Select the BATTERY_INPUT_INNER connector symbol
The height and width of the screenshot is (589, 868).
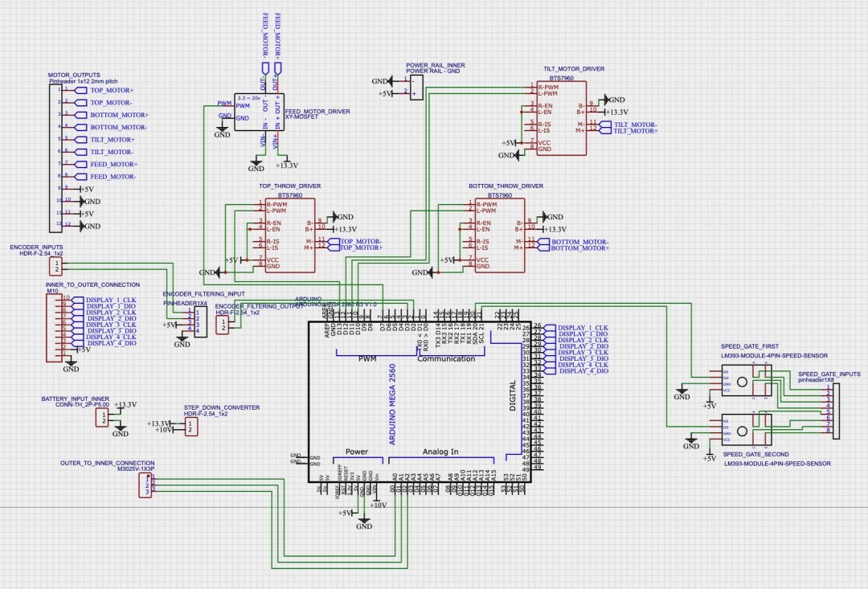click(x=102, y=418)
